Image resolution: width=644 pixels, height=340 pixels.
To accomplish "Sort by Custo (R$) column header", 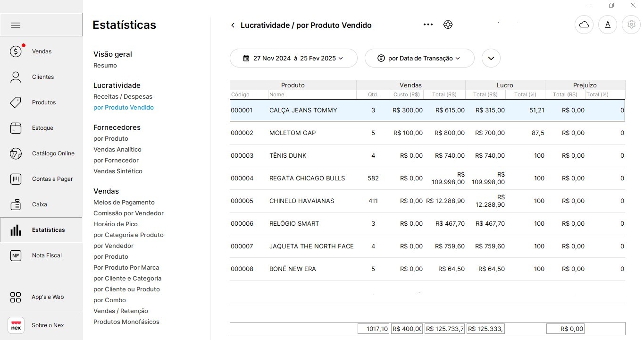I will tap(407, 94).
